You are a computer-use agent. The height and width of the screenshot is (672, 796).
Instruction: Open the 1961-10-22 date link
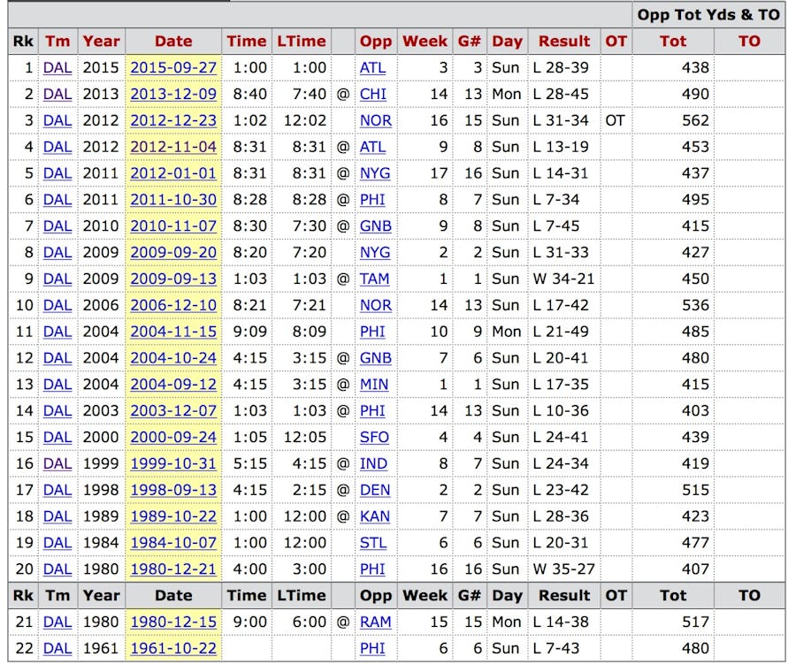pos(173,649)
